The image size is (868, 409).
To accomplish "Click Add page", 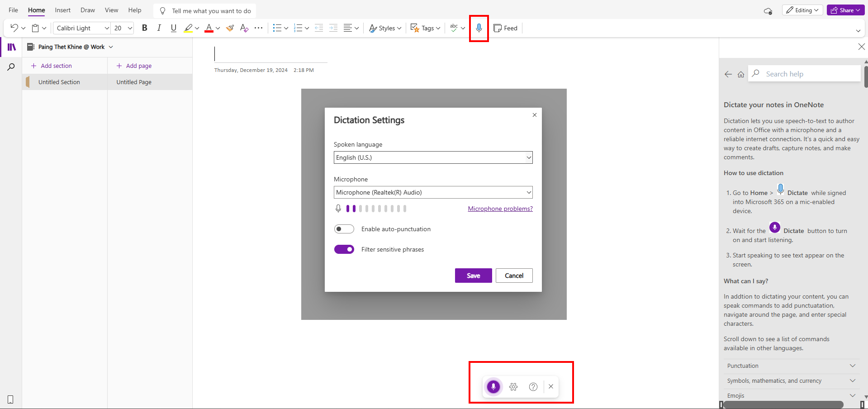I will pyautogui.click(x=134, y=66).
